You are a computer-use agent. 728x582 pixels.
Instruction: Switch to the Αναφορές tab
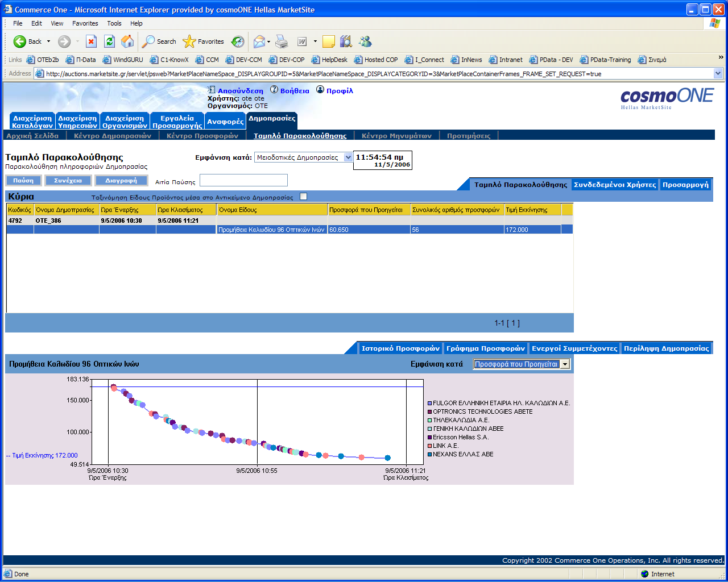(225, 122)
